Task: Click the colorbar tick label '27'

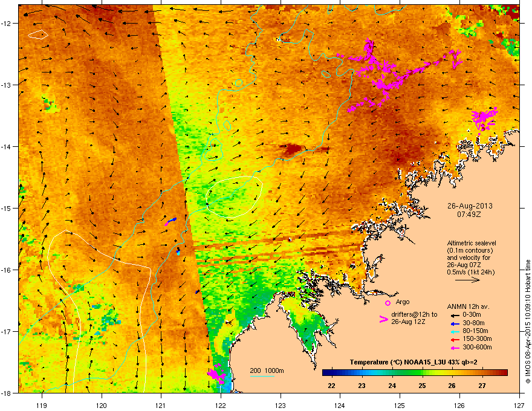Action: (482, 386)
